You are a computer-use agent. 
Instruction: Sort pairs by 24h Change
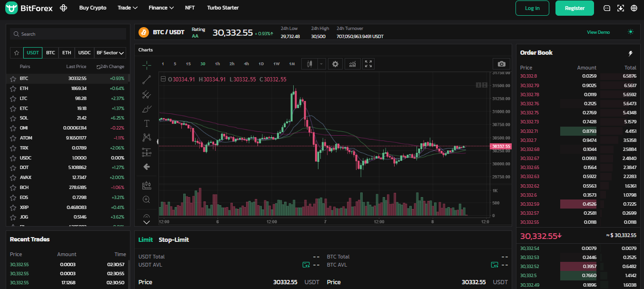pos(110,67)
